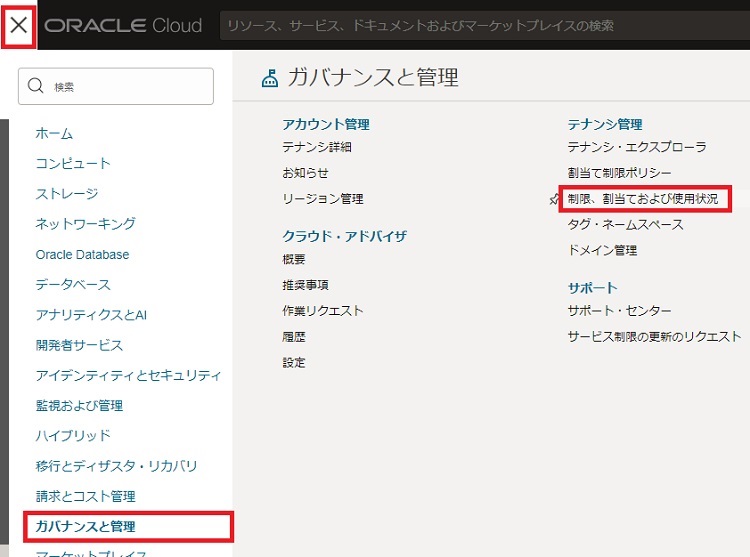750x557 pixels.
Task: Click the menu search field with magnifier
Action: [x=116, y=86]
